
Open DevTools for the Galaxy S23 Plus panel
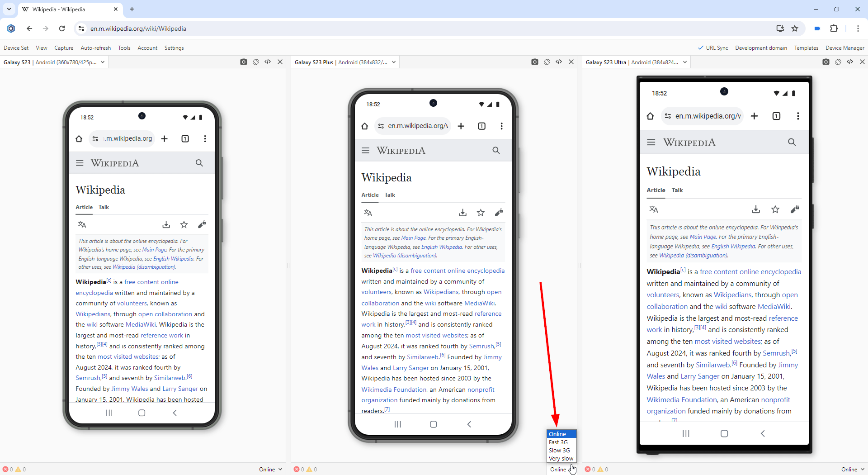(559, 62)
